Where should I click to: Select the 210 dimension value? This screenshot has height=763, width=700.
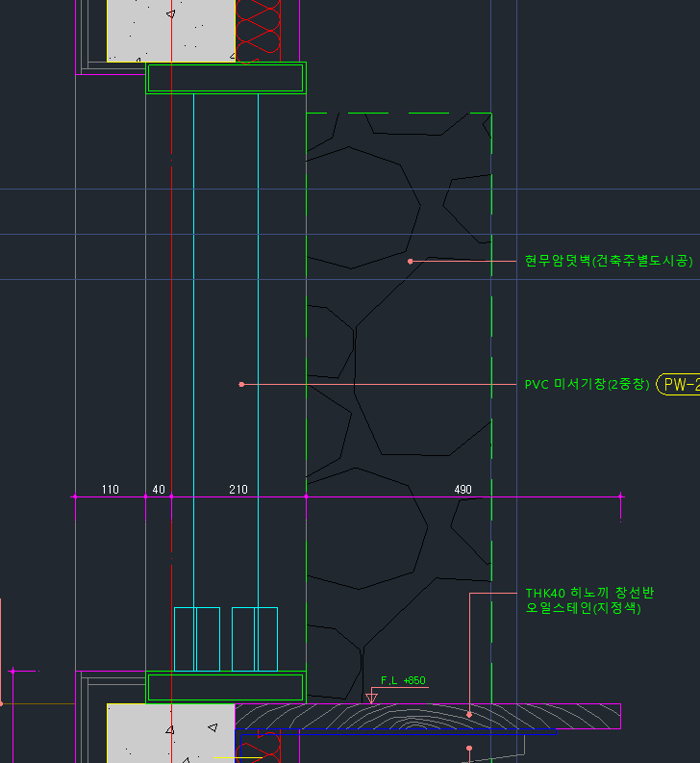pos(237,490)
